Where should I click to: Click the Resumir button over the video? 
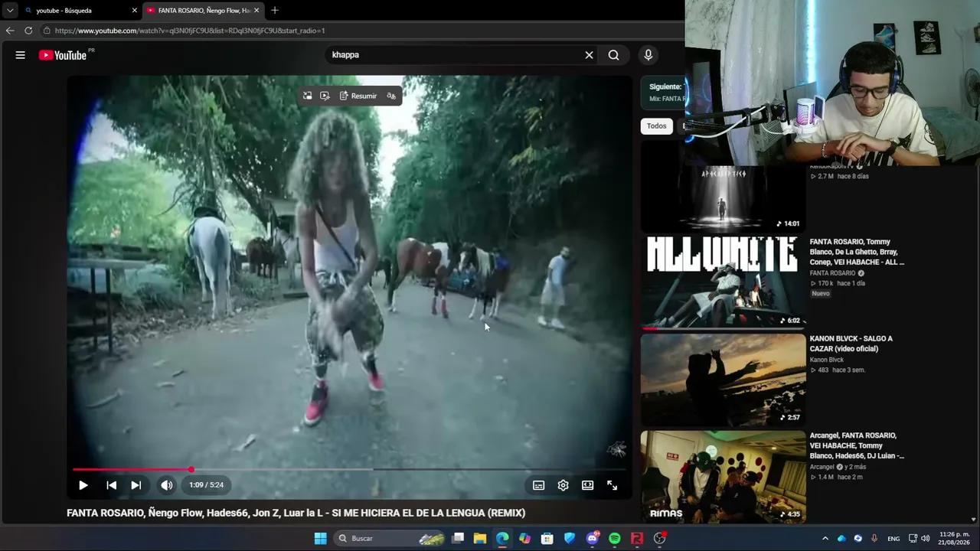[x=358, y=96]
